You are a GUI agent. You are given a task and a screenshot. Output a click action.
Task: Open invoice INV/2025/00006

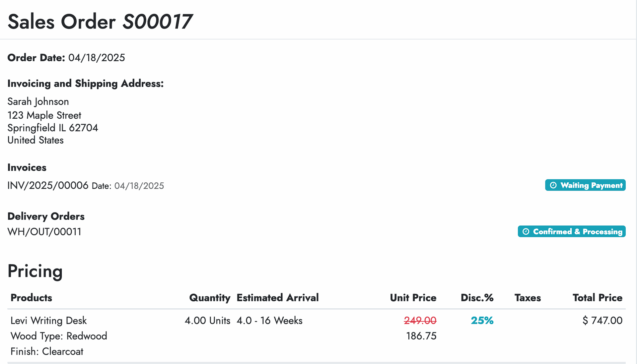(x=48, y=185)
